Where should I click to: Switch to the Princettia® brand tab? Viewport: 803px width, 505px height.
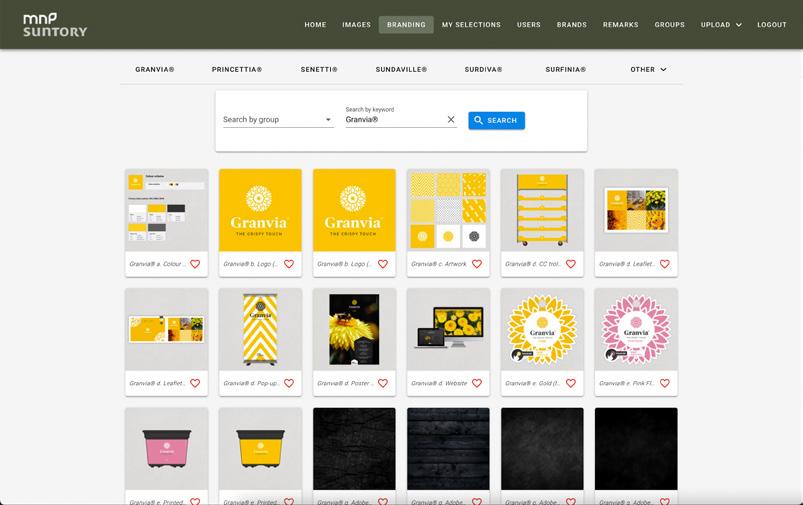click(x=237, y=69)
